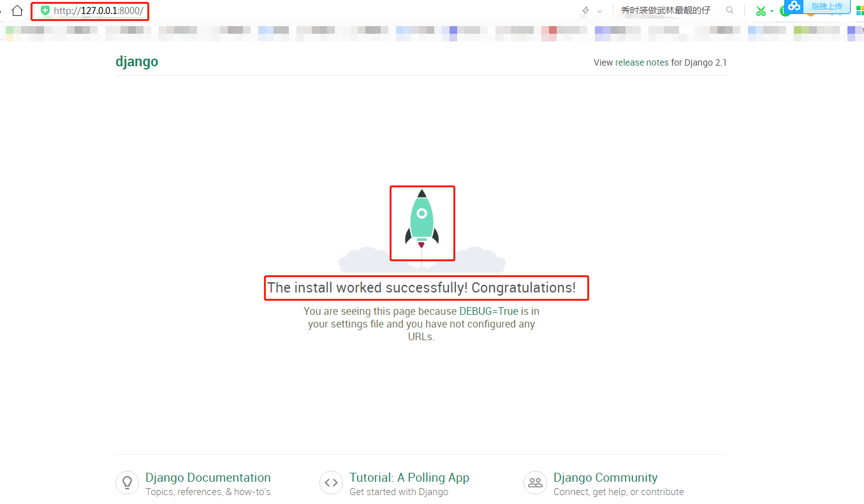Open the green scissors screenshot tool
This screenshot has height=504, width=864.
(760, 11)
